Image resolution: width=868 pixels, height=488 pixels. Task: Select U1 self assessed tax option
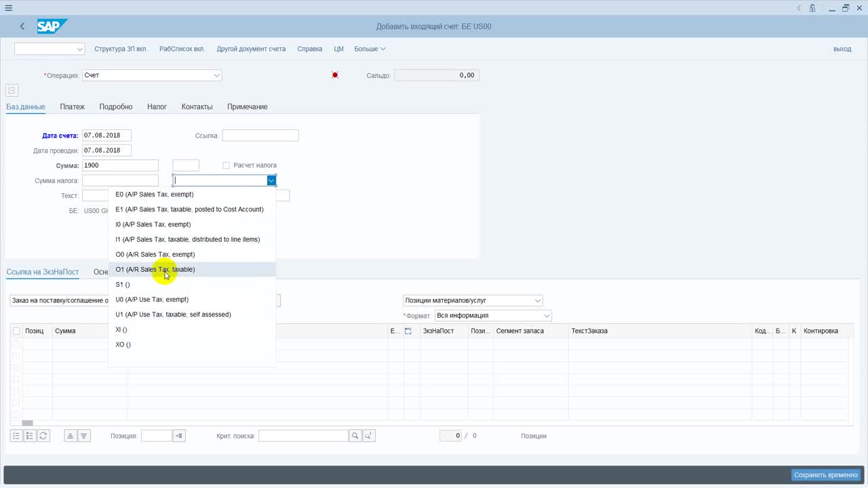(192, 314)
